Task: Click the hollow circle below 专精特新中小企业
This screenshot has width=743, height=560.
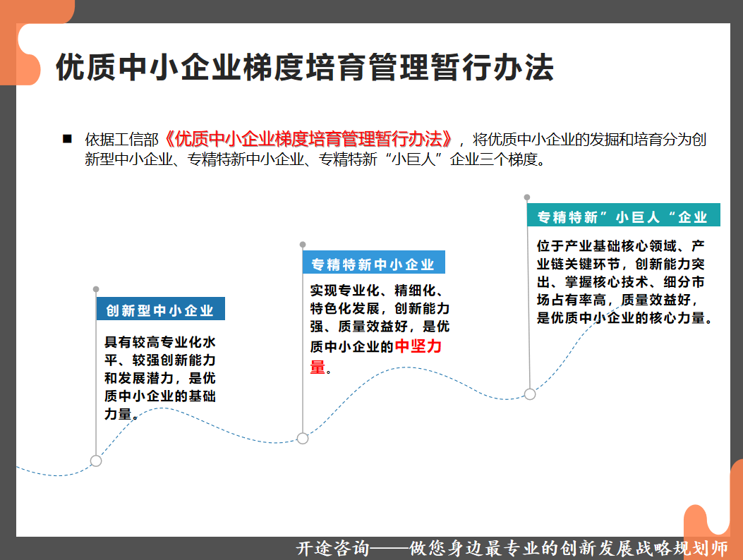Action: point(303,439)
